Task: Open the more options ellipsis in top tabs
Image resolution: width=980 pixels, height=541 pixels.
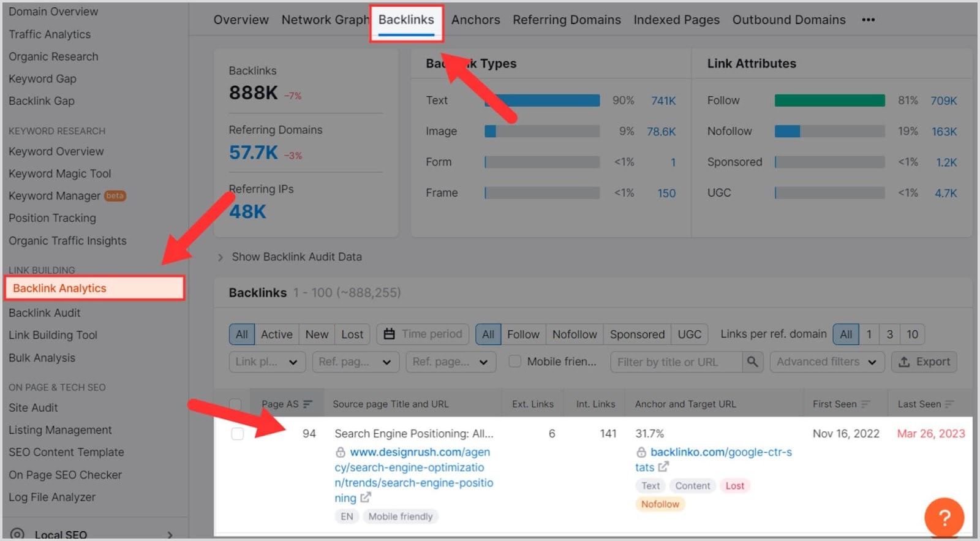Action: 868,20
